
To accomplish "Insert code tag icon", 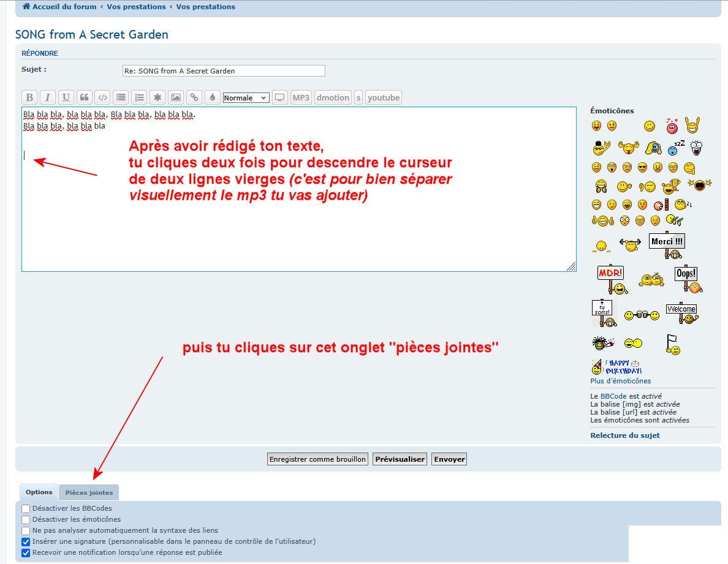I will (x=102, y=97).
